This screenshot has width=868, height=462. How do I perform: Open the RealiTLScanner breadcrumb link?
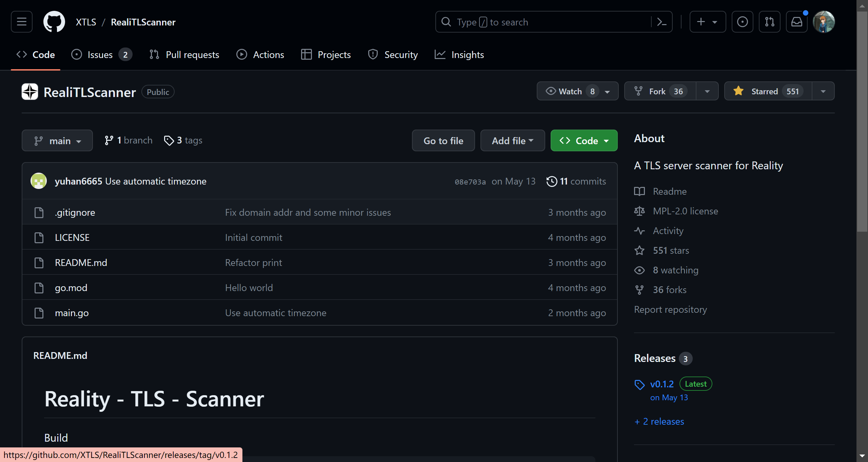point(143,22)
